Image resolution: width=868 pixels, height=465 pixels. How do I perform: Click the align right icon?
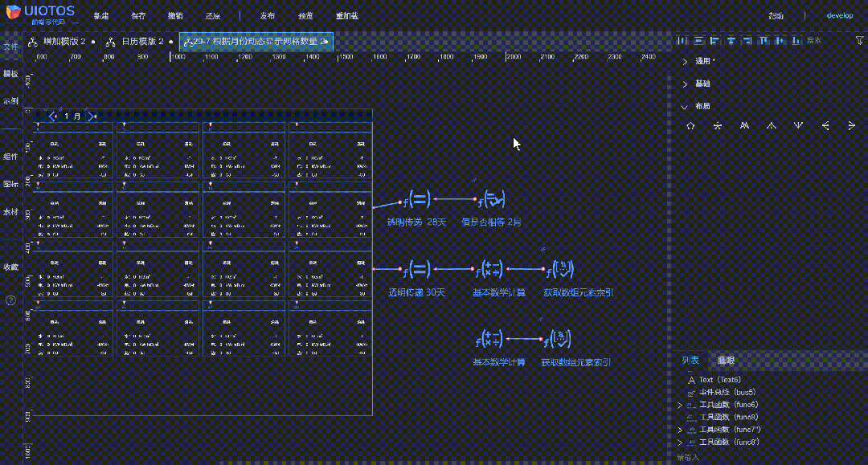747,40
